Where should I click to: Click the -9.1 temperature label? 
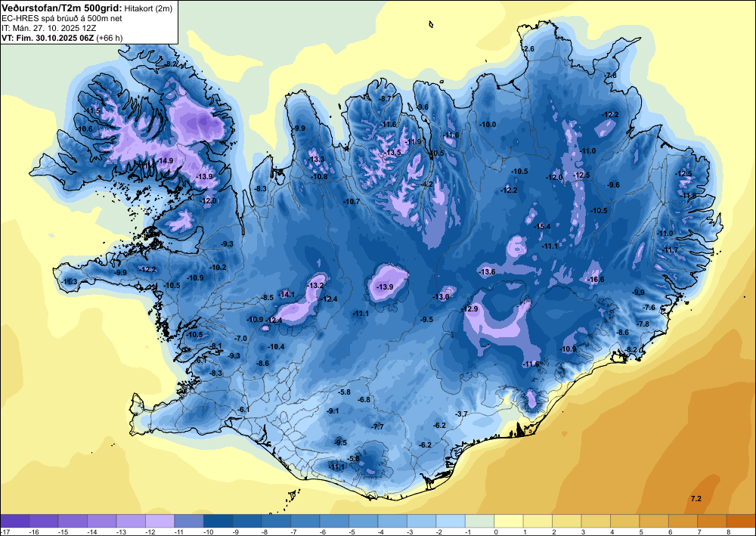333,411
